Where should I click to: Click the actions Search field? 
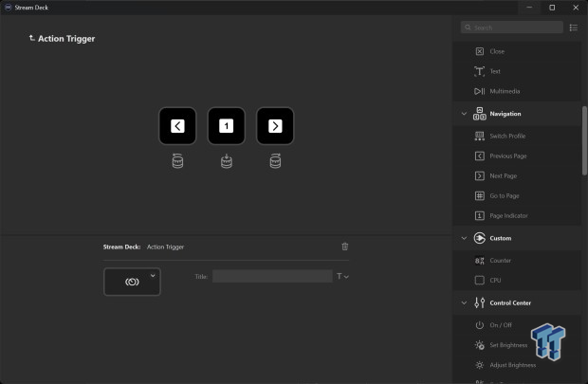511,27
